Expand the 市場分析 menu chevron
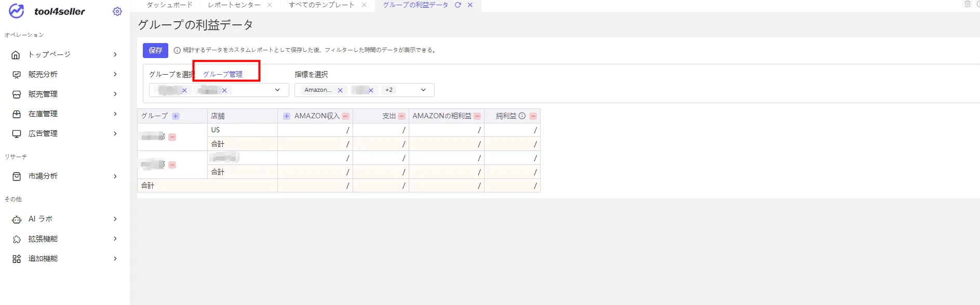Viewport: 980px width, 305px height. coord(115,176)
